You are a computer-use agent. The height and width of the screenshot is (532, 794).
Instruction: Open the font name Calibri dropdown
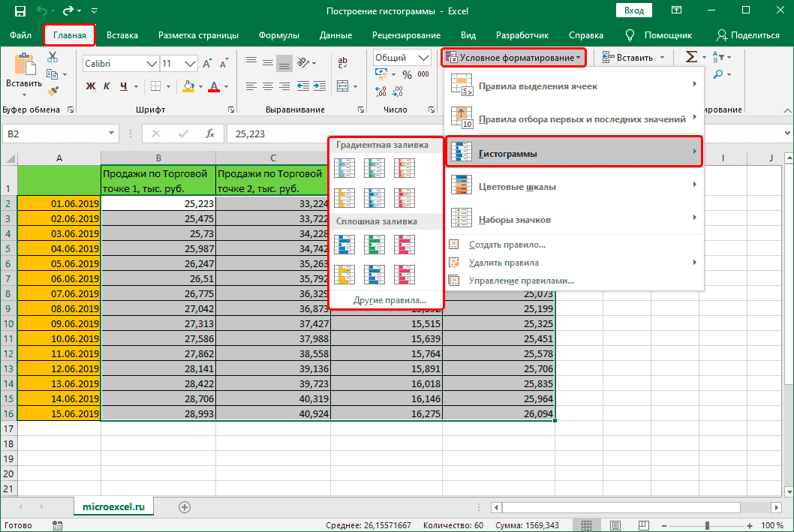[151, 64]
